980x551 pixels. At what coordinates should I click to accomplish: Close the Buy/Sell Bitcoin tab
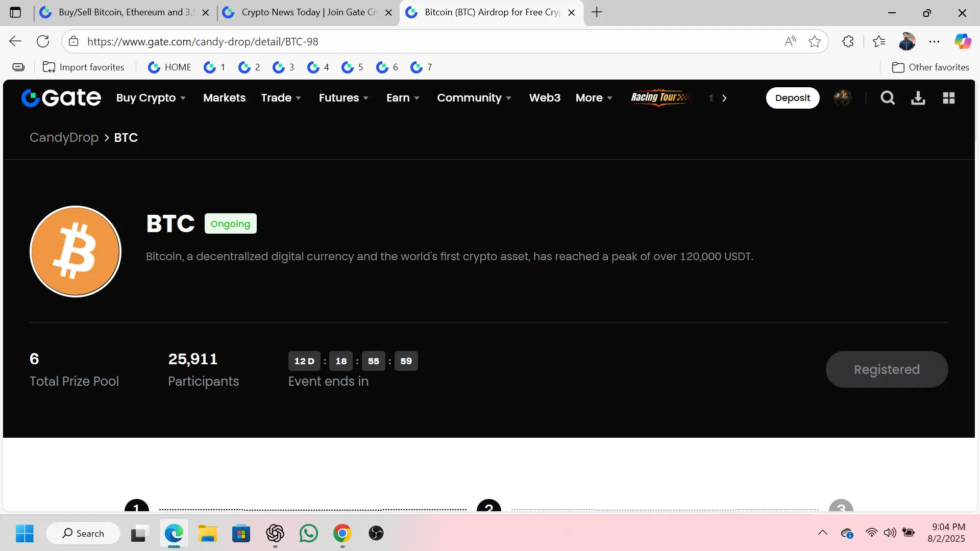tap(206, 13)
